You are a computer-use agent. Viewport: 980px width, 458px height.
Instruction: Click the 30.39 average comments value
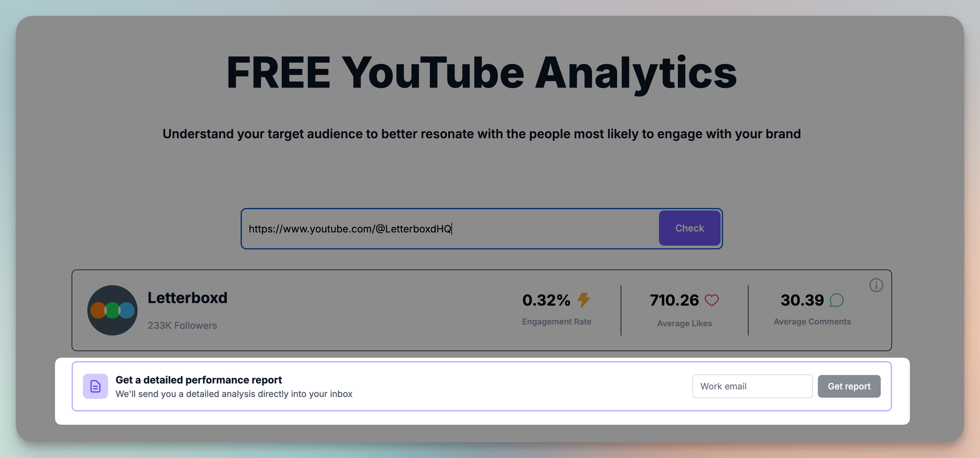click(802, 300)
